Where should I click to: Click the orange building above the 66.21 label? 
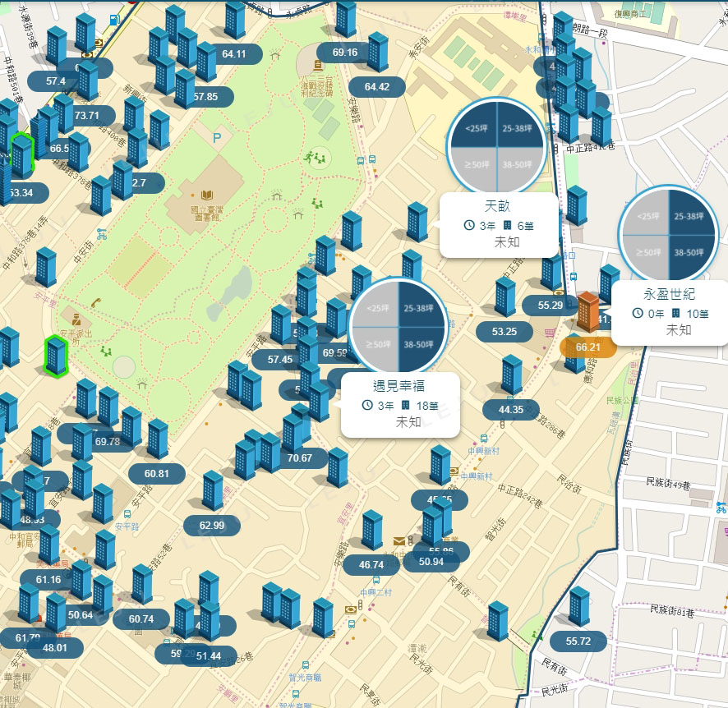587,312
